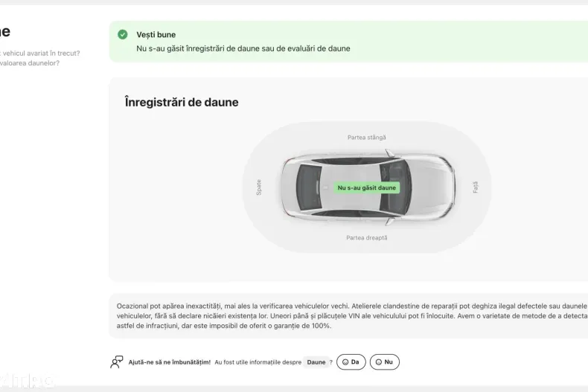This screenshot has height=392, width=588.
Task: Click the 'vehicul avariat în trecut?' sidebar text
Action: tap(42, 53)
